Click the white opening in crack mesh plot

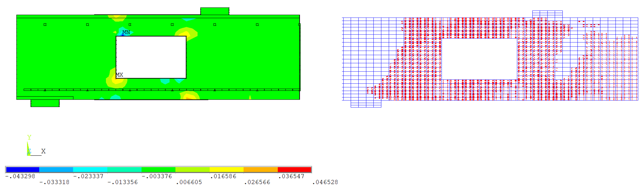click(x=479, y=59)
